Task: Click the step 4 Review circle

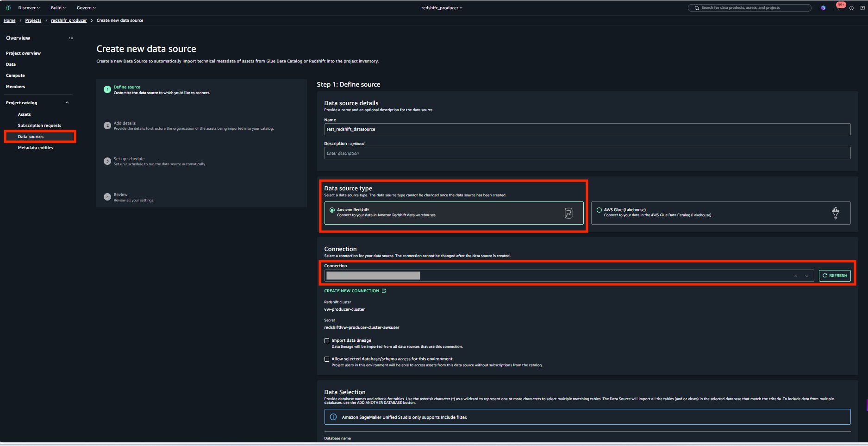Action: pos(107,197)
